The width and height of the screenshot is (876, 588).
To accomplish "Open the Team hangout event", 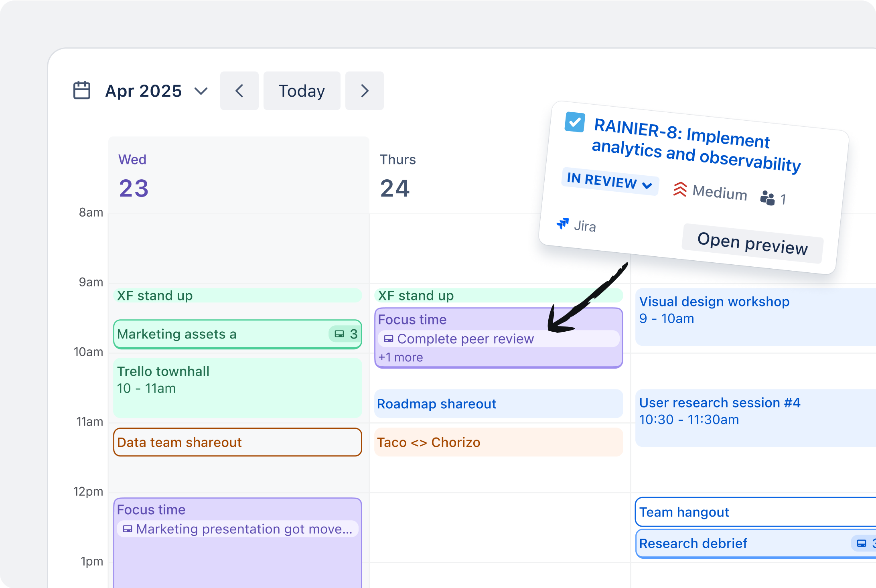I will click(x=756, y=512).
